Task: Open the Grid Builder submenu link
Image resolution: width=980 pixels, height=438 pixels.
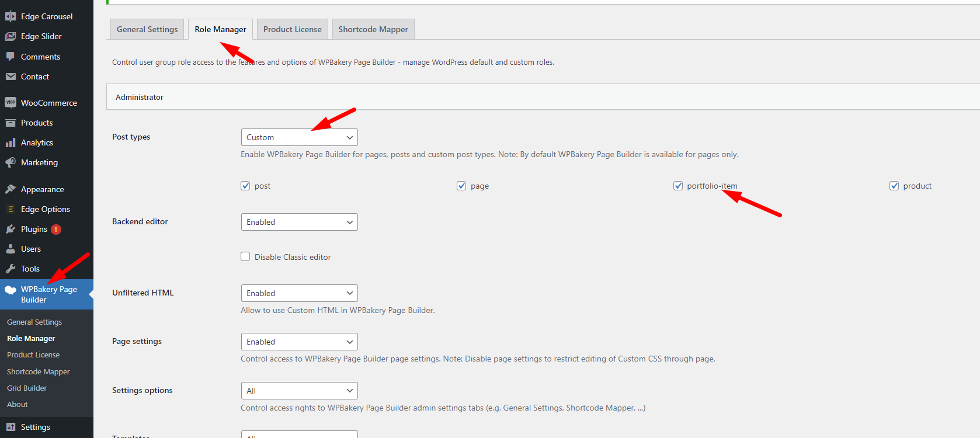Action: click(27, 388)
